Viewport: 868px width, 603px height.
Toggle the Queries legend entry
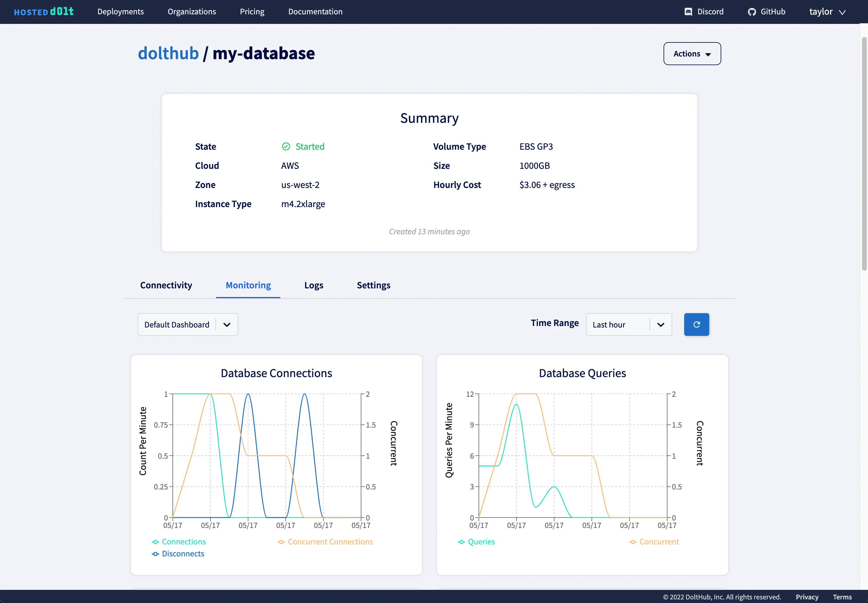click(x=481, y=542)
